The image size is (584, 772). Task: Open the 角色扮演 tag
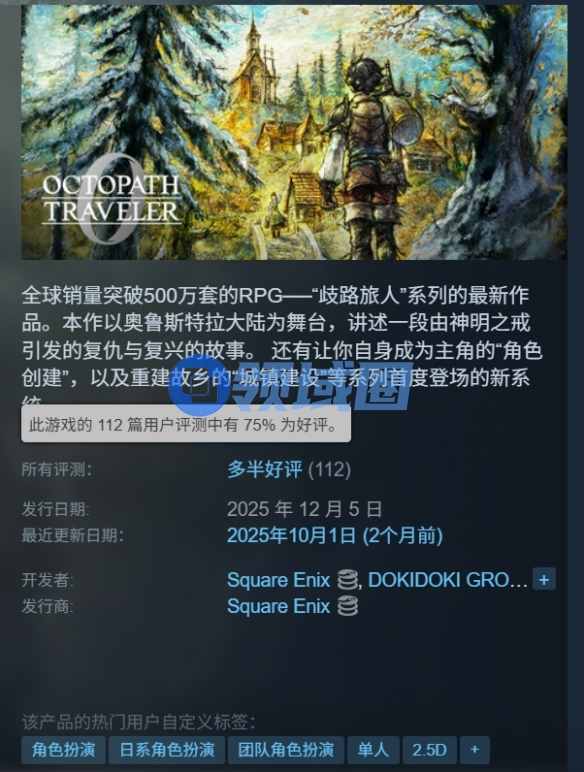click(x=63, y=749)
